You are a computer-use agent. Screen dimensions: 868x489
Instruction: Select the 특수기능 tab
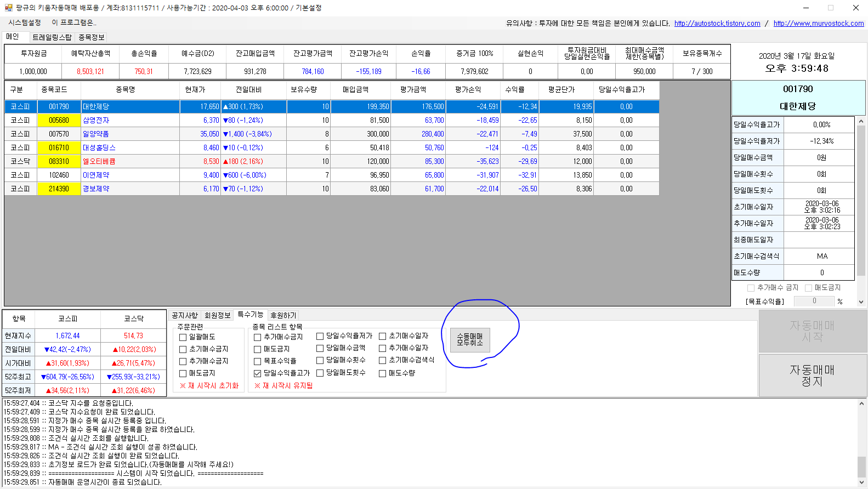251,315
